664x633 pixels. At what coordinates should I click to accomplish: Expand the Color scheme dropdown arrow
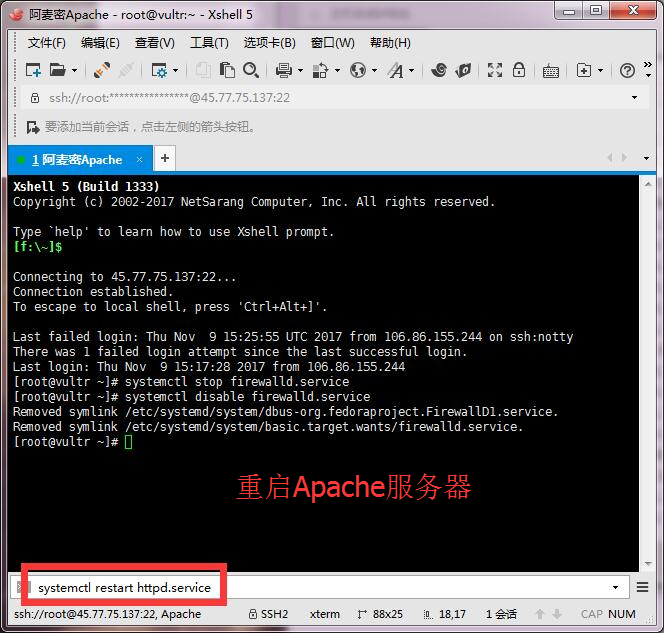coord(337,70)
